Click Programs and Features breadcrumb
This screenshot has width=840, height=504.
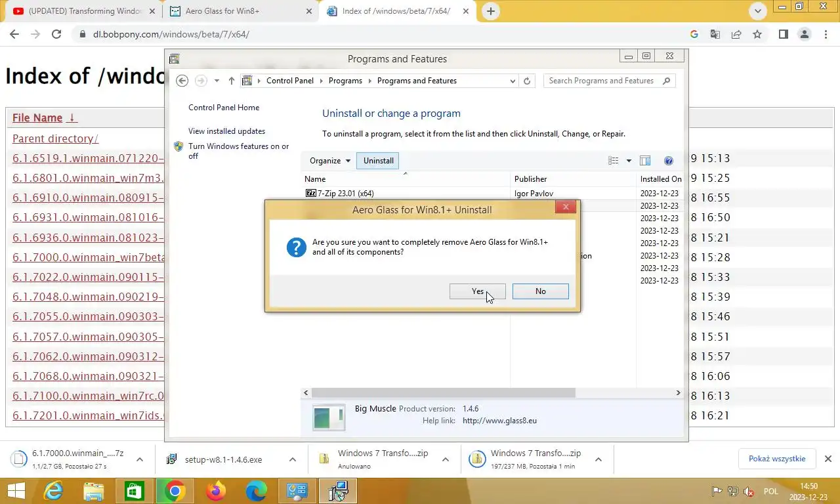(x=417, y=81)
